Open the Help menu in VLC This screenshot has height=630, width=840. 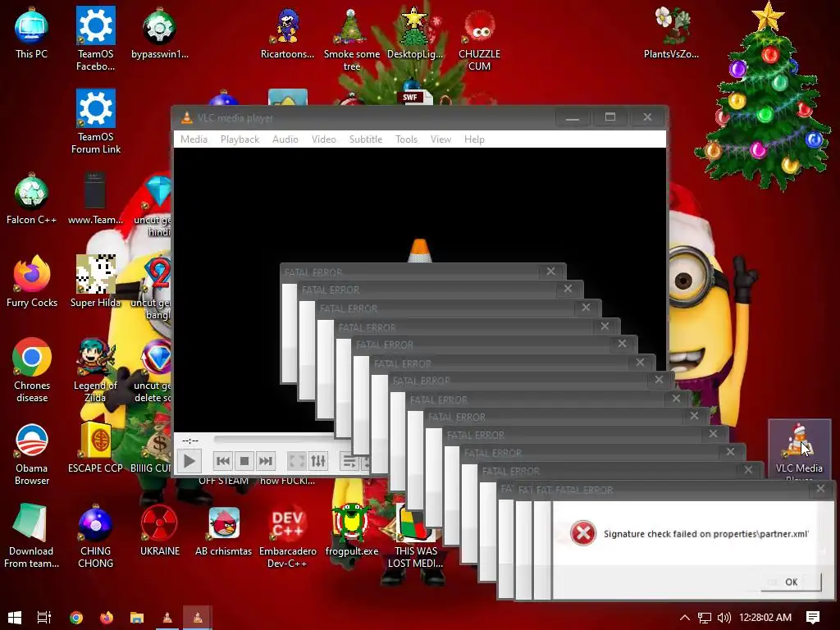(x=474, y=139)
